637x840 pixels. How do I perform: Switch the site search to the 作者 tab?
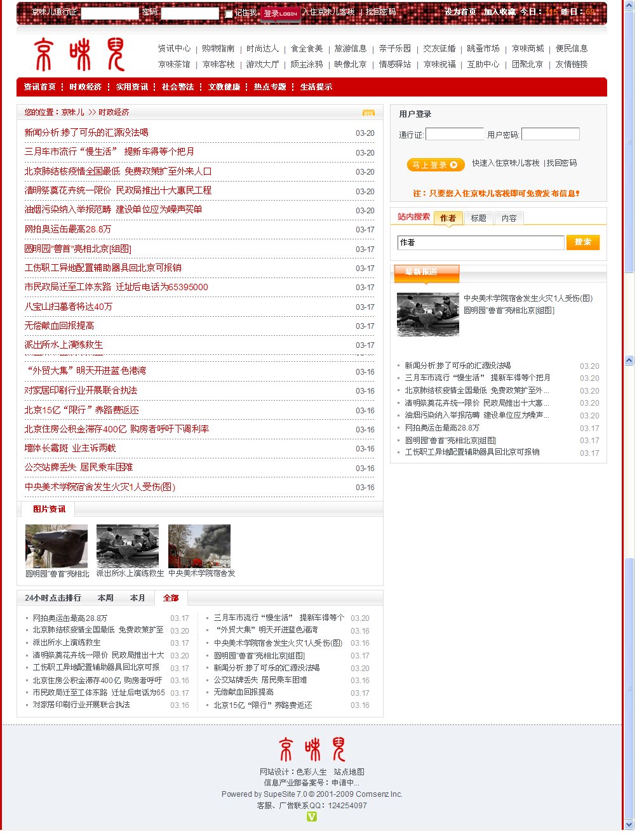(x=448, y=218)
